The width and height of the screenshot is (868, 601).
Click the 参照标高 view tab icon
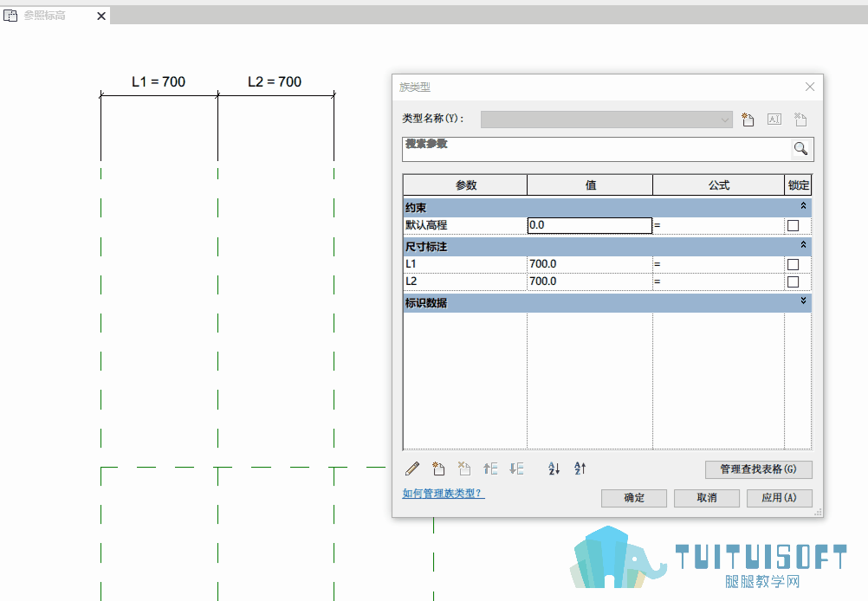pyautogui.click(x=10, y=16)
